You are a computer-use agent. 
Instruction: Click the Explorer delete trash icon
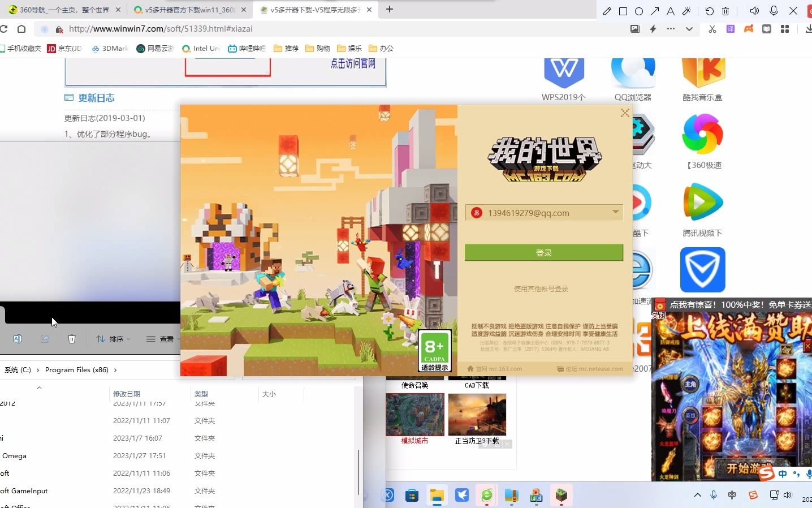coord(72,339)
